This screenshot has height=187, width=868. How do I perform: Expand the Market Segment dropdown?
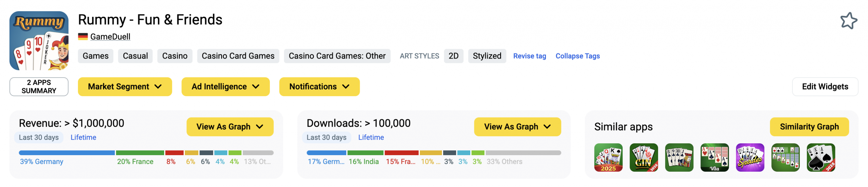125,87
